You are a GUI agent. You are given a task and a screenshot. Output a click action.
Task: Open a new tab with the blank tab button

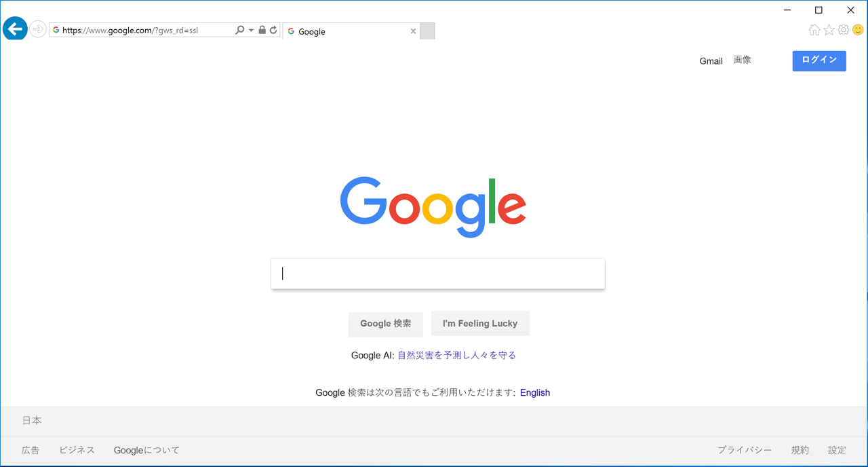[x=427, y=31]
